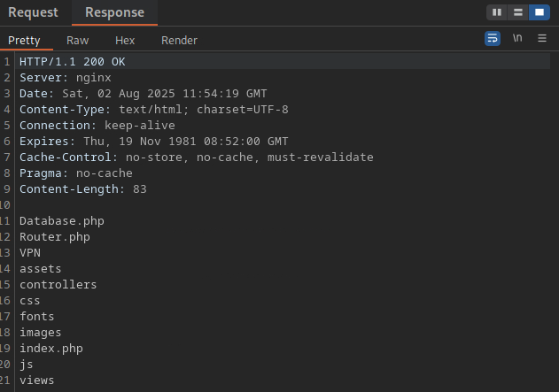559x392 pixels.
Task: Select the Response tab
Action: [114, 12]
